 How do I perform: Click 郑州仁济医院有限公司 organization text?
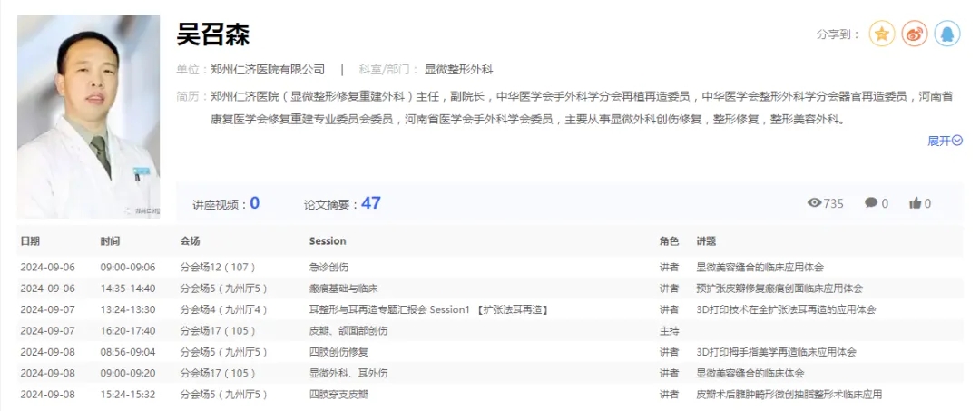pyautogui.click(x=268, y=69)
